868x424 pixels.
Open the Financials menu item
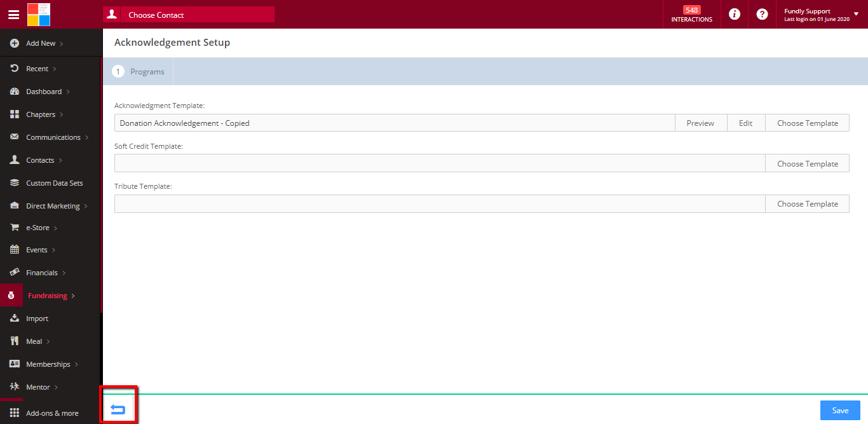(42, 273)
